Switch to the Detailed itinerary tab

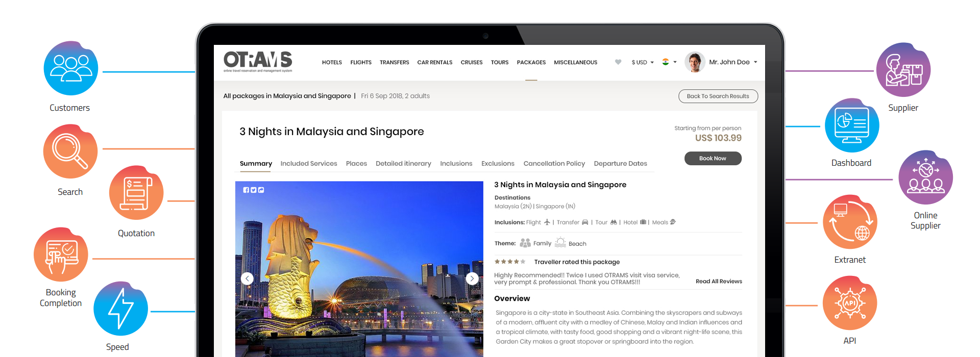click(403, 164)
